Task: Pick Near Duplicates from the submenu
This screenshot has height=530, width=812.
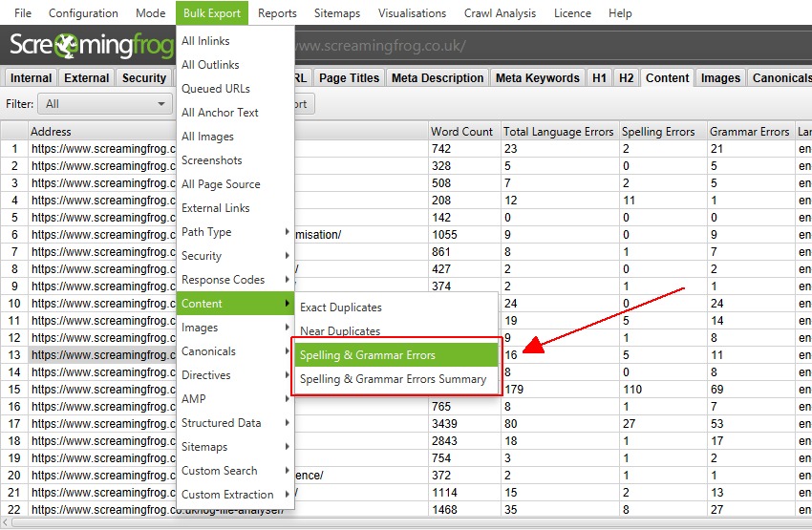Action: click(340, 331)
